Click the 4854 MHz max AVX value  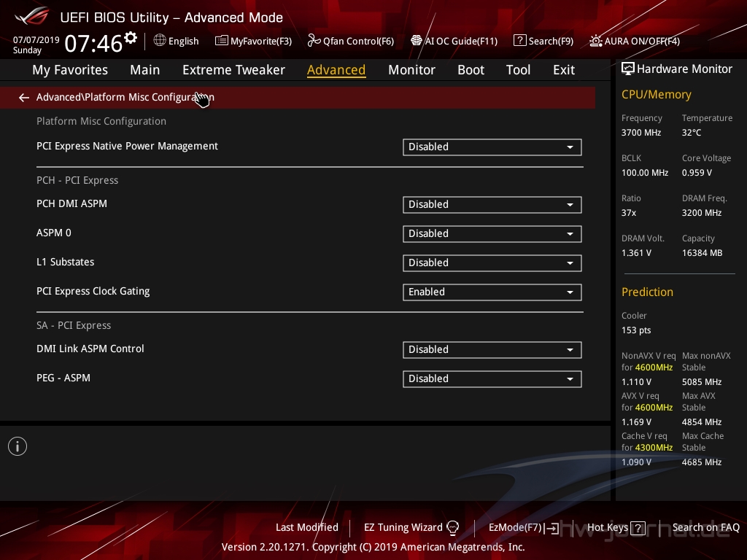[x=701, y=422]
